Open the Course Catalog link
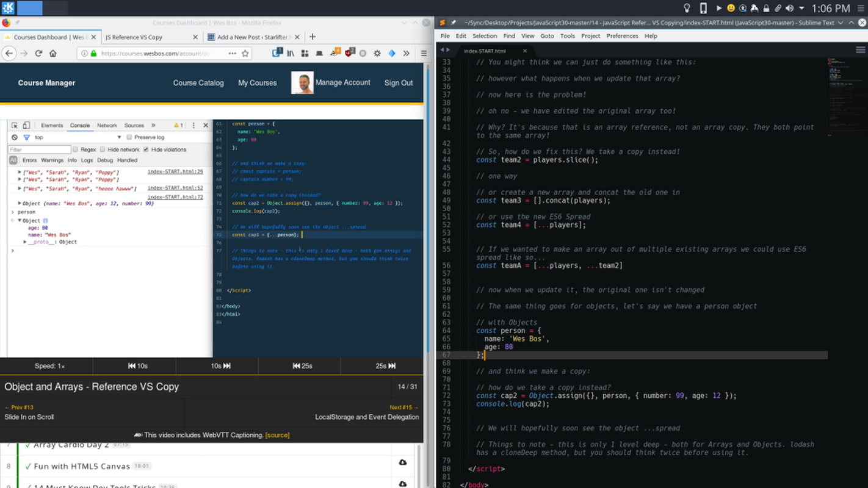Viewport: 868px width, 488px height. point(198,83)
